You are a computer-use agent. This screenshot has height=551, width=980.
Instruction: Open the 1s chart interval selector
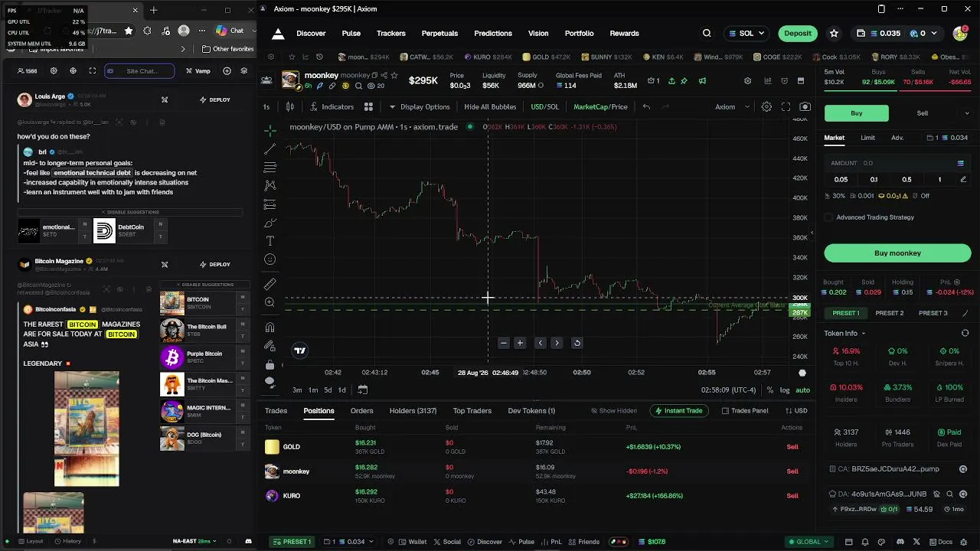pos(266,107)
